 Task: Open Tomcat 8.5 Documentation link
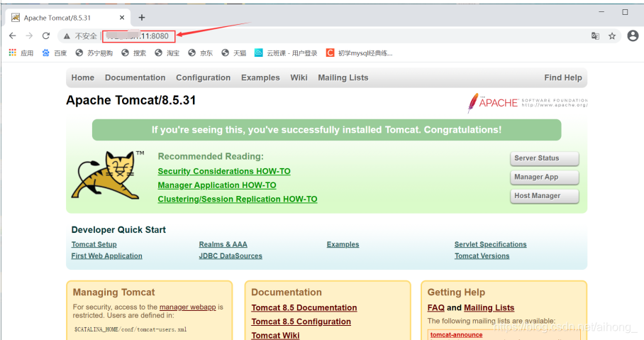point(304,307)
